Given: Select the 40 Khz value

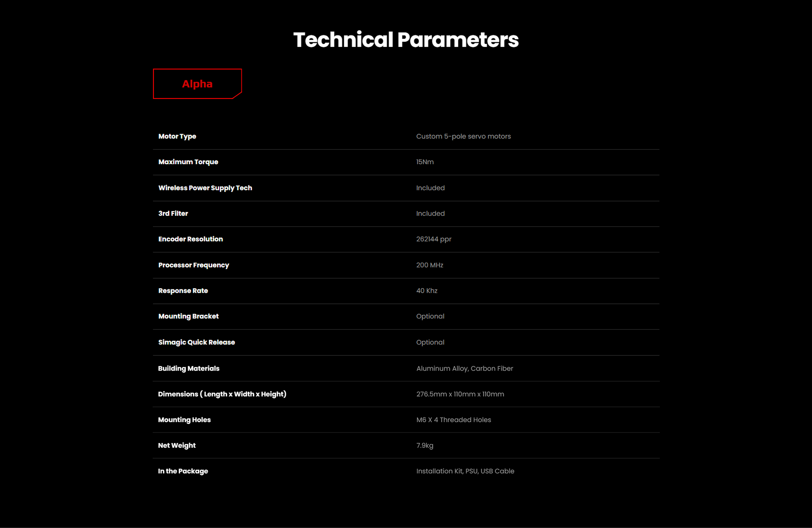Looking at the screenshot, I should [427, 291].
